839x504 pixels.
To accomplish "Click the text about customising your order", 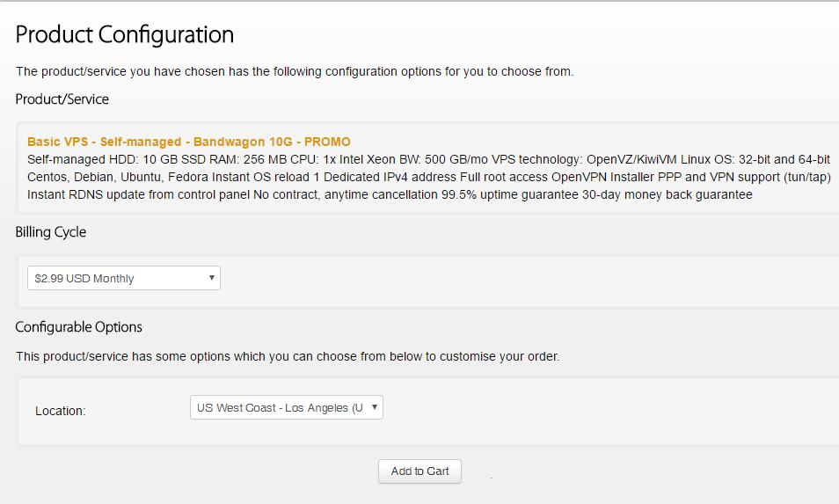I will click(288, 356).
